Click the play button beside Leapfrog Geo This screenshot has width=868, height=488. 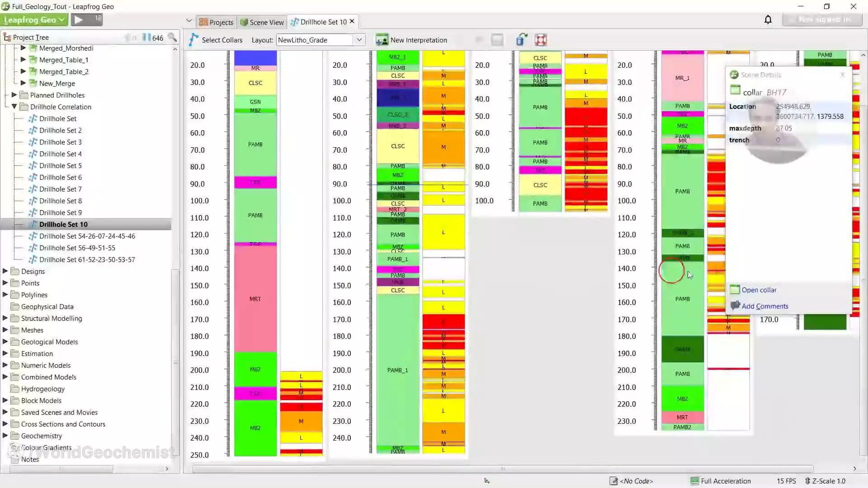[79, 19]
